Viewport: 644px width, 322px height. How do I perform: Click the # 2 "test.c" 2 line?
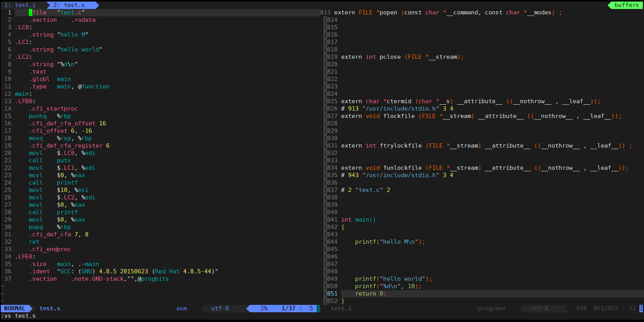[366, 190]
